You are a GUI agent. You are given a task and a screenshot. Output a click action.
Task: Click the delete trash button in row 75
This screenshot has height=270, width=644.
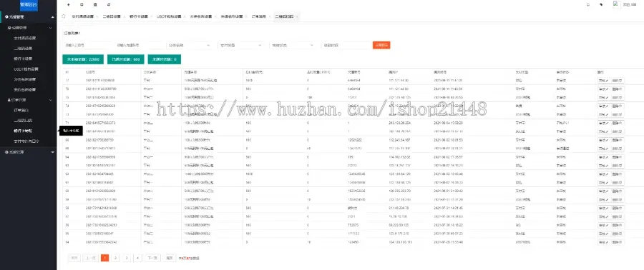(x=618, y=97)
